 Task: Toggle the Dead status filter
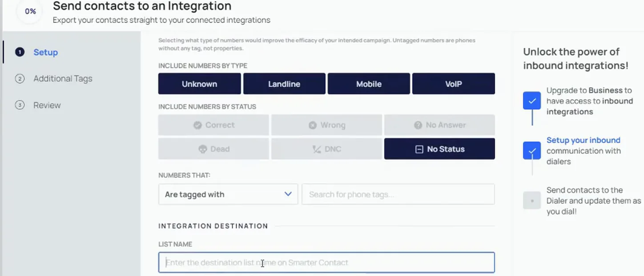[x=213, y=149]
